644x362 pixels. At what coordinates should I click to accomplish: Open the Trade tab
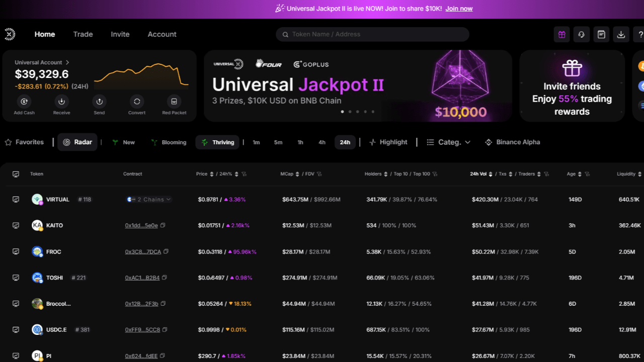point(83,34)
